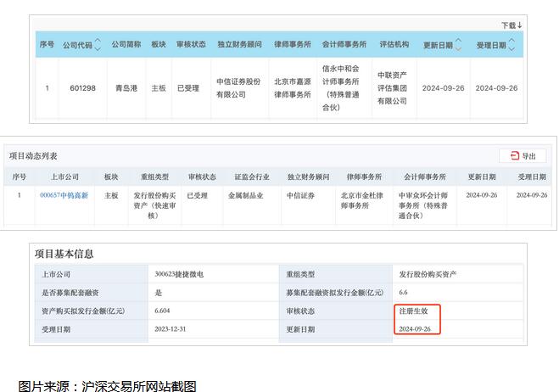
Task: Click the highlighted 注册生效 status value
Action: pyautogui.click(x=414, y=311)
